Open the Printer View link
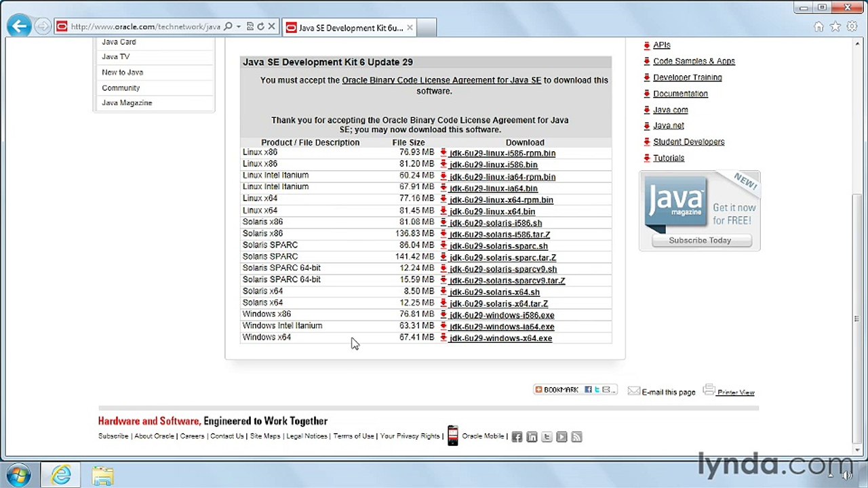Image resolution: width=868 pixels, height=488 pixels. pyautogui.click(x=736, y=392)
